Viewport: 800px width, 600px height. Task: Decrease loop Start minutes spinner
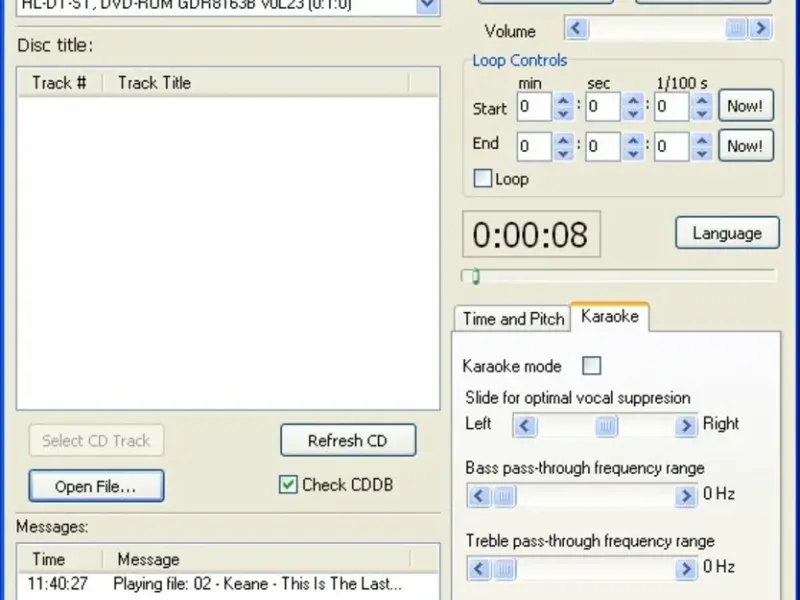coord(563,113)
